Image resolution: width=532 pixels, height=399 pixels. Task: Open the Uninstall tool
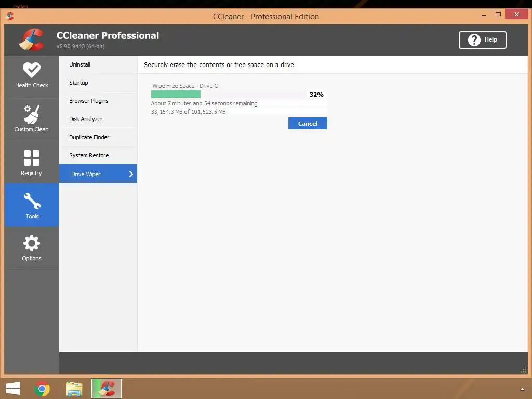(x=98, y=64)
